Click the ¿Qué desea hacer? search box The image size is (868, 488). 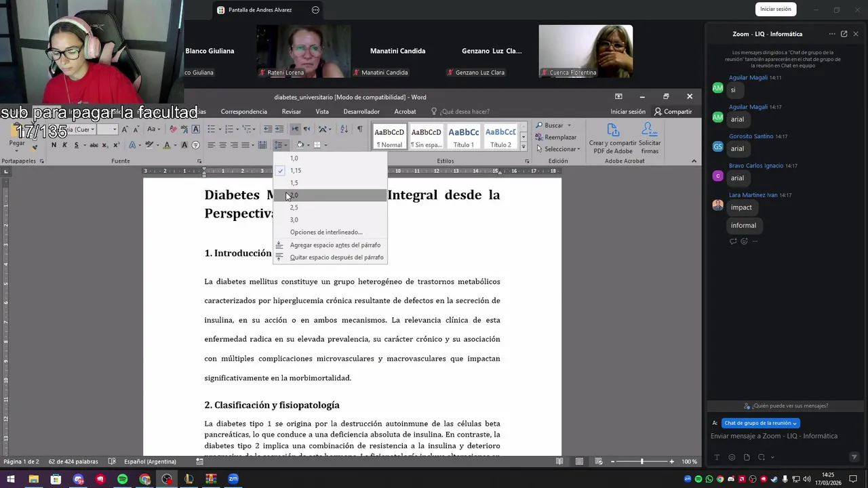pyautogui.click(x=465, y=112)
